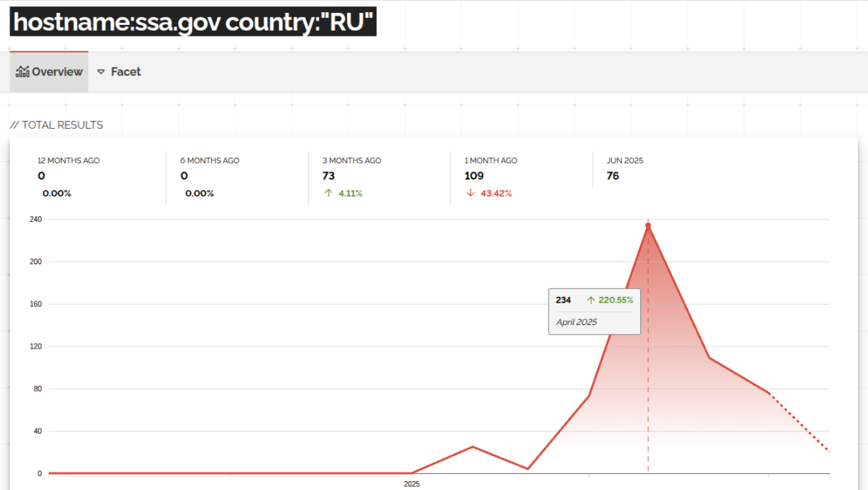Click the chart icon on the Overview tab
The width and height of the screenshot is (868, 490).
click(23, 72)
